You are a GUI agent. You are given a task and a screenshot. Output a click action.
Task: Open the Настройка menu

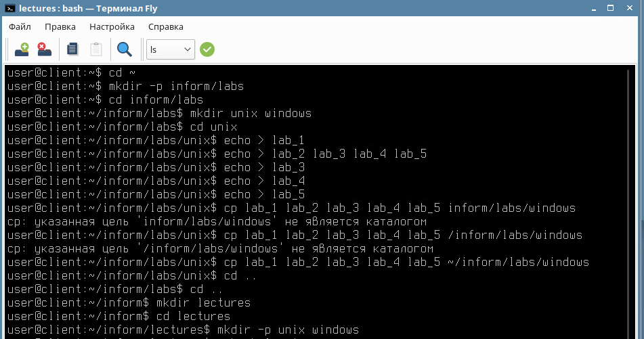click(x=112, y=26)
